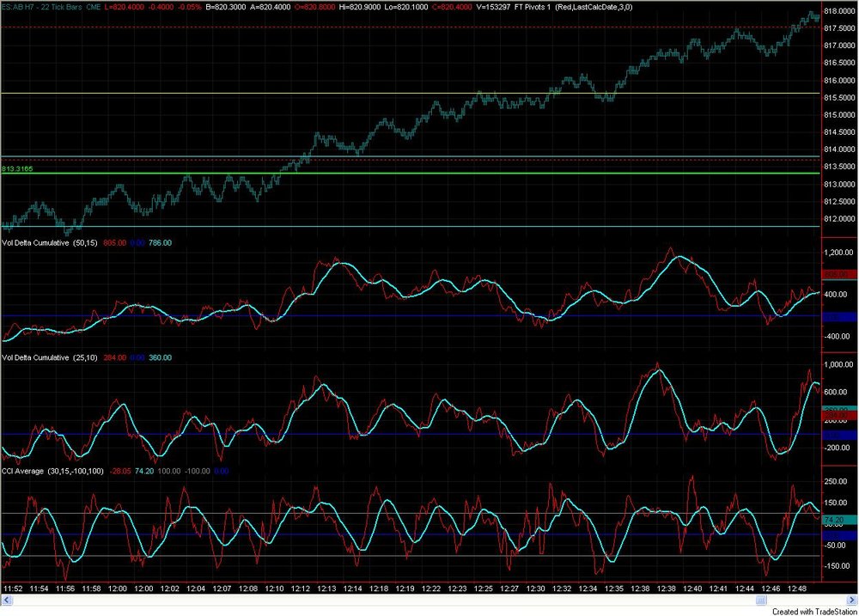Screen dimensions: 859x616
Task: Select the FT Pivots 1 indicator label
Action: coord(532,7)
